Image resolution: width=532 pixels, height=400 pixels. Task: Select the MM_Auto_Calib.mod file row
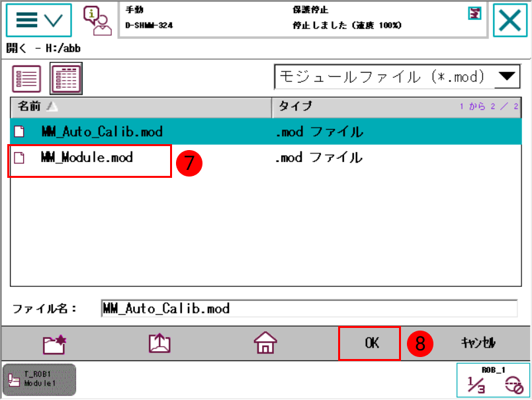(x=265, y=132)
